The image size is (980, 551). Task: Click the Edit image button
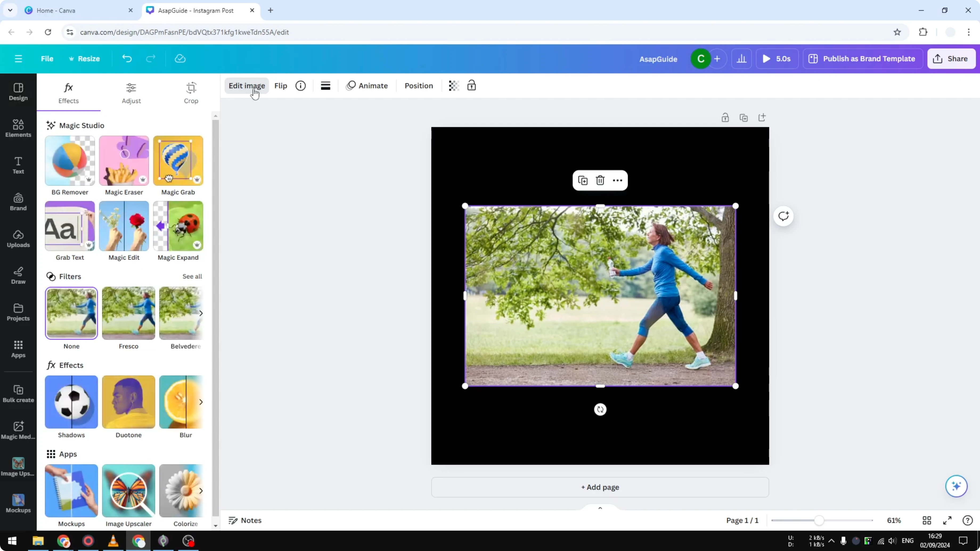tap(247, 85)
